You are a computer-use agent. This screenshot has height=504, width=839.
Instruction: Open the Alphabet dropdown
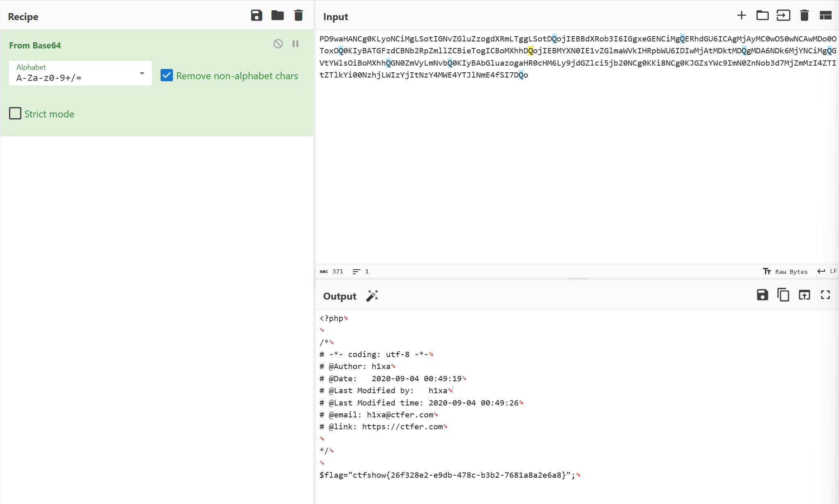point(80,73)
